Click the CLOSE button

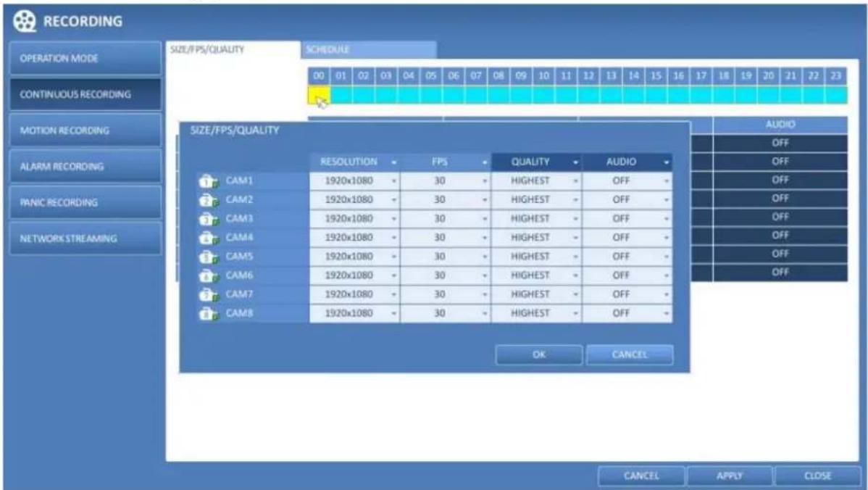817,476
